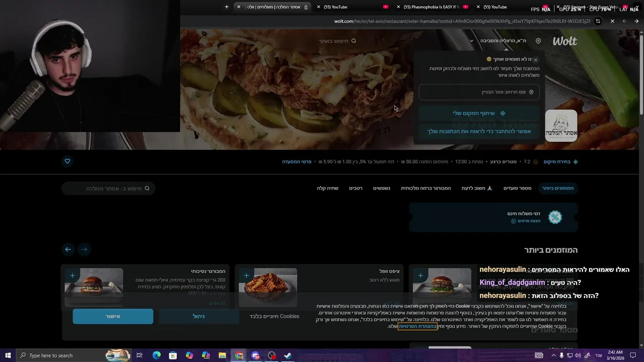
Task: Add ציפס וופל with its plus button
Action: click(x=246, y=276)
